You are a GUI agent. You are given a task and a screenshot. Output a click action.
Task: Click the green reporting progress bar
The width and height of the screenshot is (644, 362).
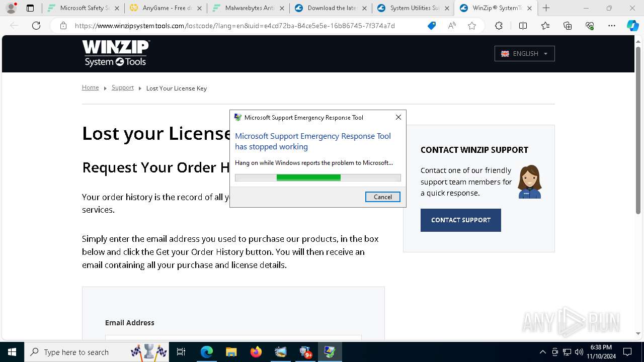(318, 177)
